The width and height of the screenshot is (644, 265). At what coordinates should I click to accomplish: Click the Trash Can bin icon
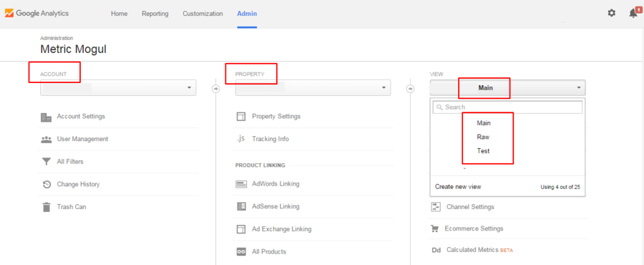[47, 207]
